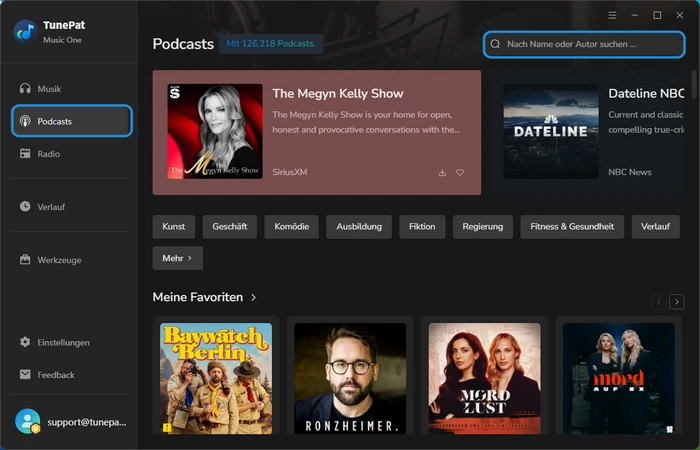This screenshot has width=700, height=450.
Task: Click the radio icon in the sidebar
Action: coord(25,154)
